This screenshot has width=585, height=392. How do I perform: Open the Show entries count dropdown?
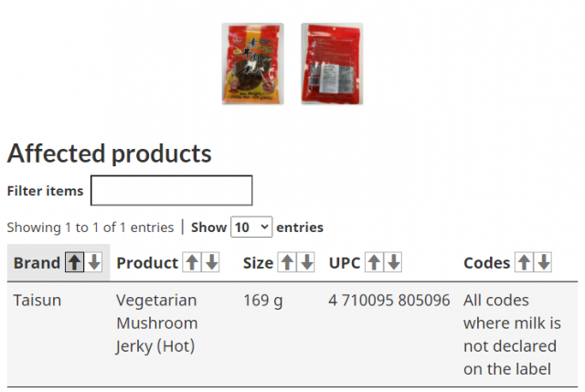[x=251, y=227]
